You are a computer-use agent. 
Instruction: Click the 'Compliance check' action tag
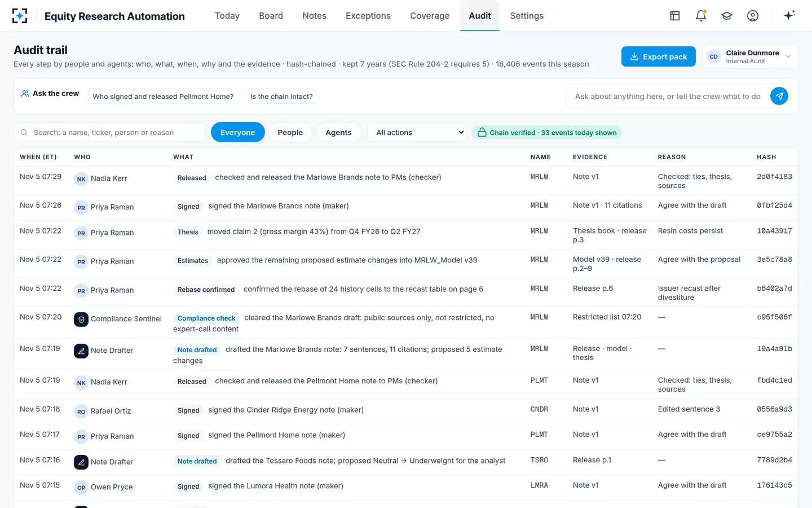click(206, 318)
